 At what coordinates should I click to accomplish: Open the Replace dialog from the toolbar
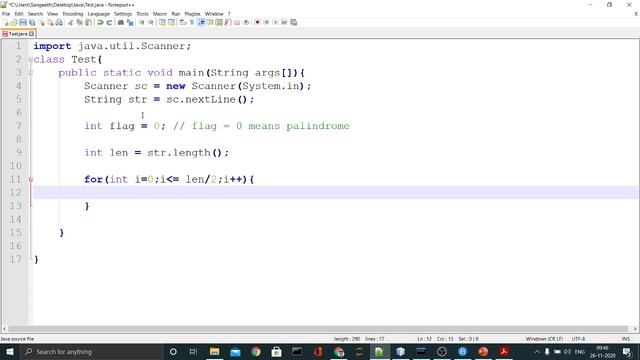[130, 22]
